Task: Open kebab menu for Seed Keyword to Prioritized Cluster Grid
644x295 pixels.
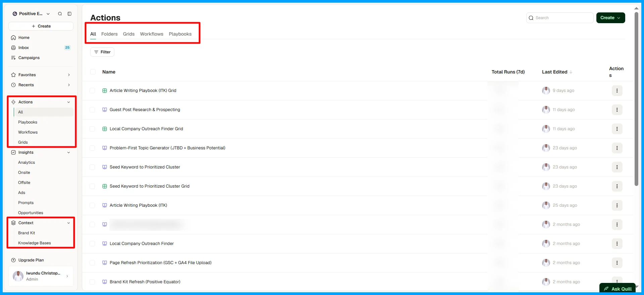Action: (617, 186)
